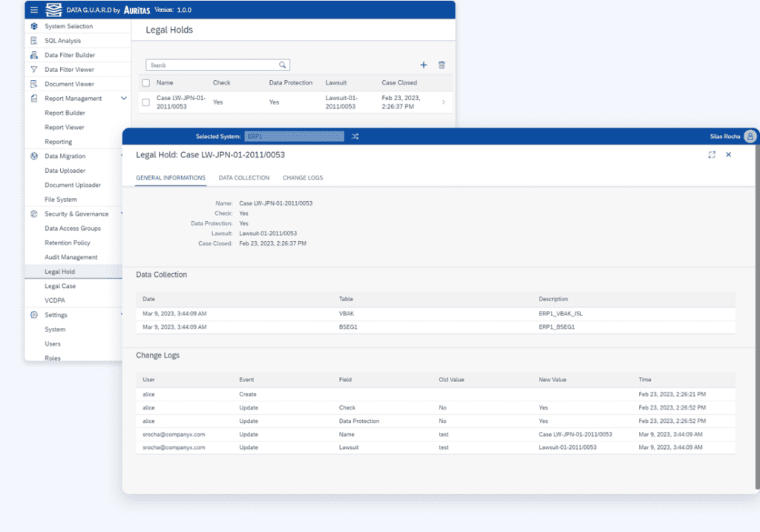Click the magnifier icon in the search bar
Image resolution: width=760 pixels, height=532 pixels.
(x=281, y=65)
